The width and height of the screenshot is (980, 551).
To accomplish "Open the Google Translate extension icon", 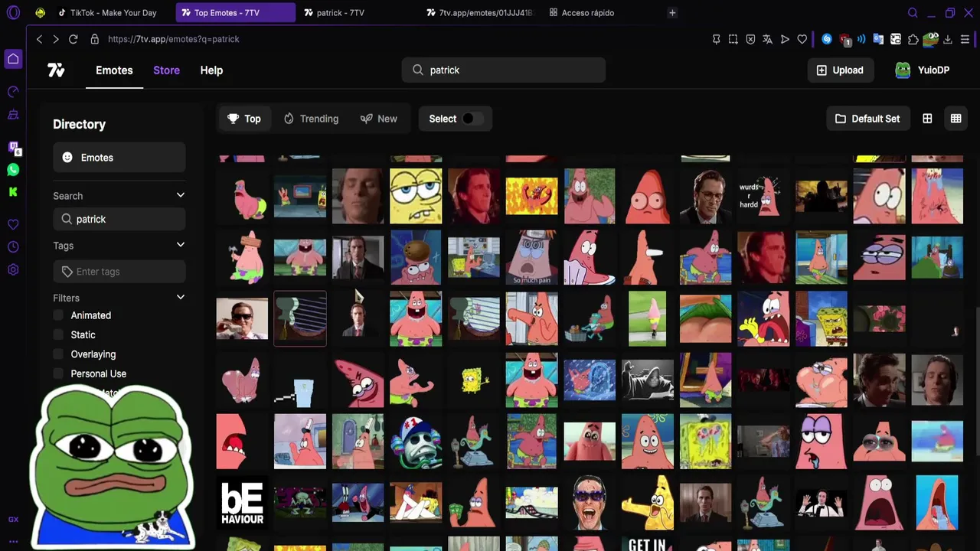I will 878,39.
